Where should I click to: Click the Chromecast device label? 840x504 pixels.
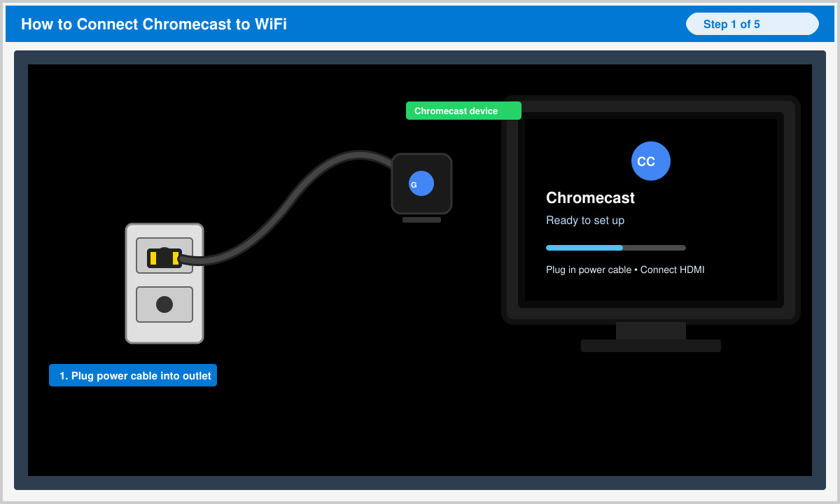463,111
